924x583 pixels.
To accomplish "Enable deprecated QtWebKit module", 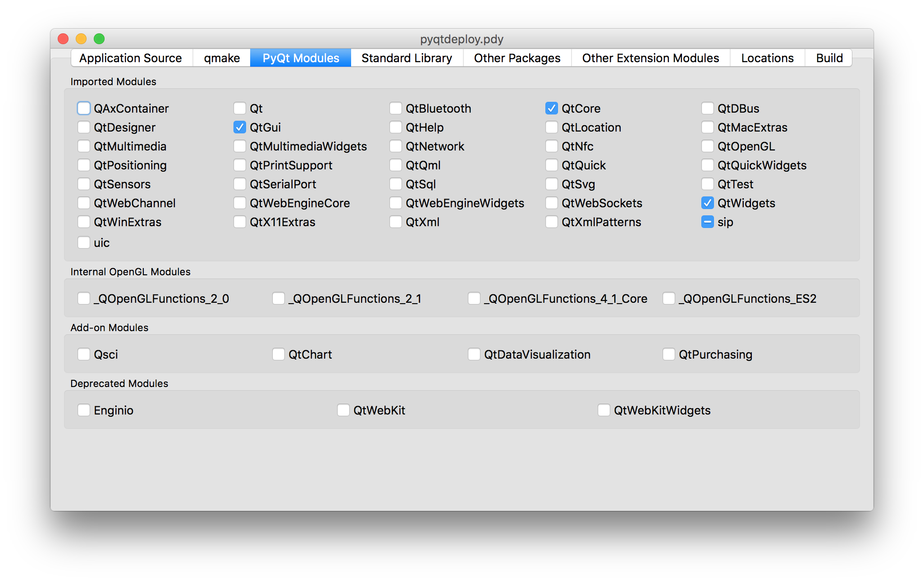I will click(343, 410).
